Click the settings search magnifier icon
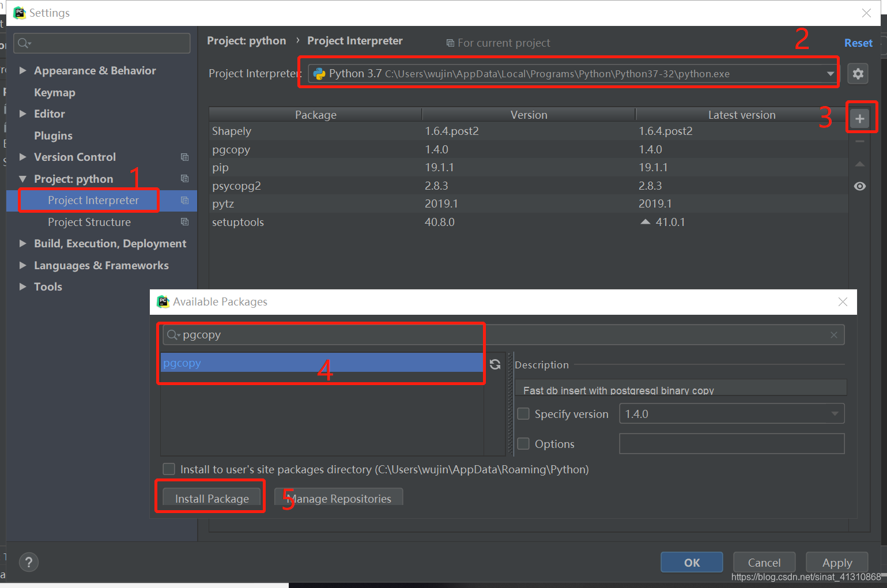The width and height of the screenshot is (887, 588). (x=24, y=43)
